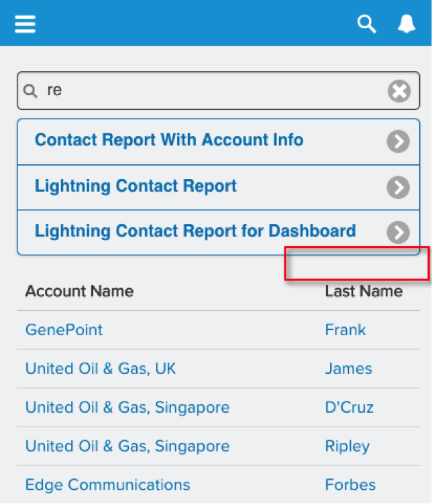
Task: Open contact Frank
Action: (x=345, y=330)
